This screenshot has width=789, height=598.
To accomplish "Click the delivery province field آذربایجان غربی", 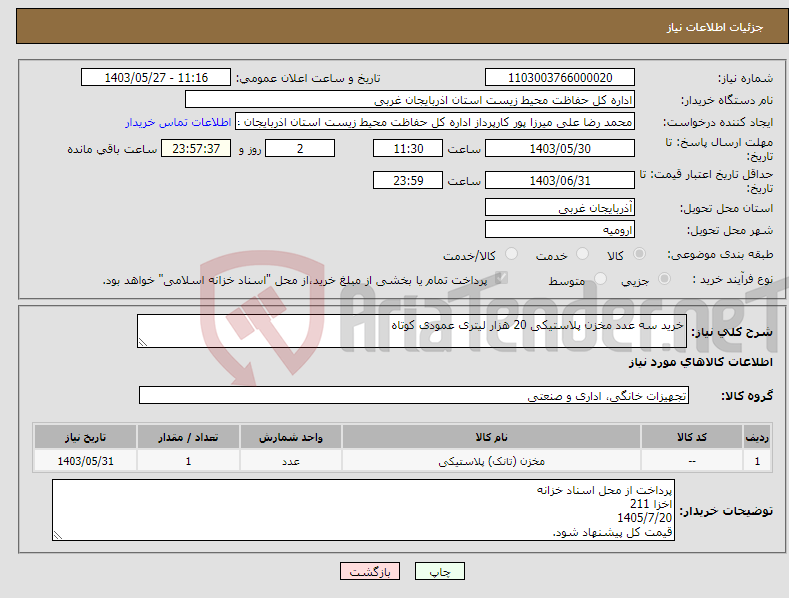I will pyautogui.click(x=560, y=207).
